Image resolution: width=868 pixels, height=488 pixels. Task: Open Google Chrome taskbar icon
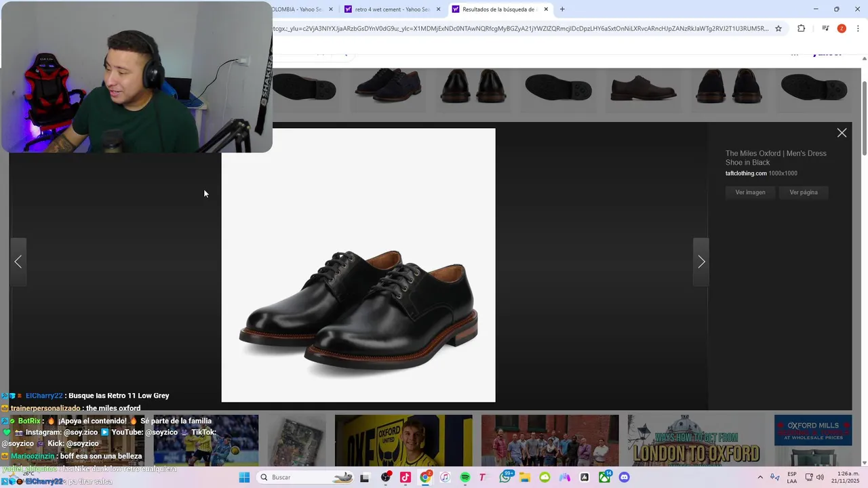(x=425, y=477)
